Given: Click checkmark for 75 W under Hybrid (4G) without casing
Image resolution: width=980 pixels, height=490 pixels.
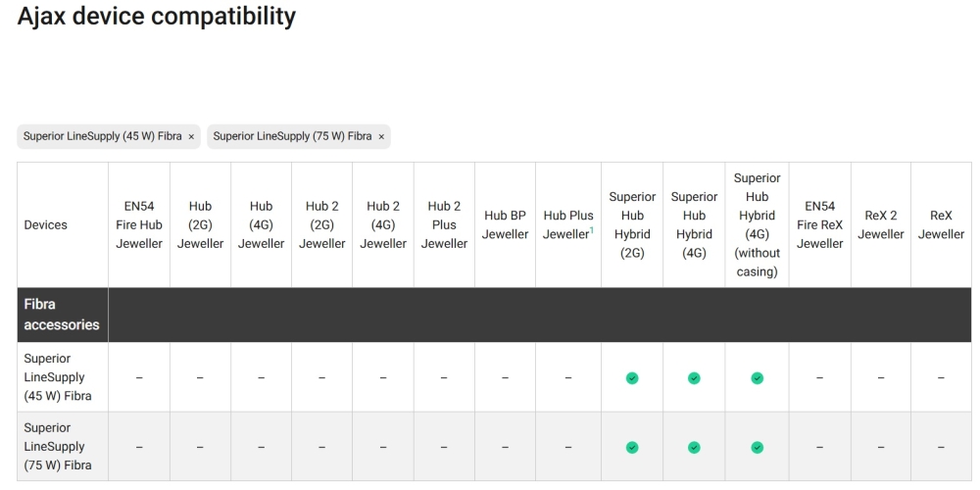Looking at the screenshot, I should click(x=757, y=447).
